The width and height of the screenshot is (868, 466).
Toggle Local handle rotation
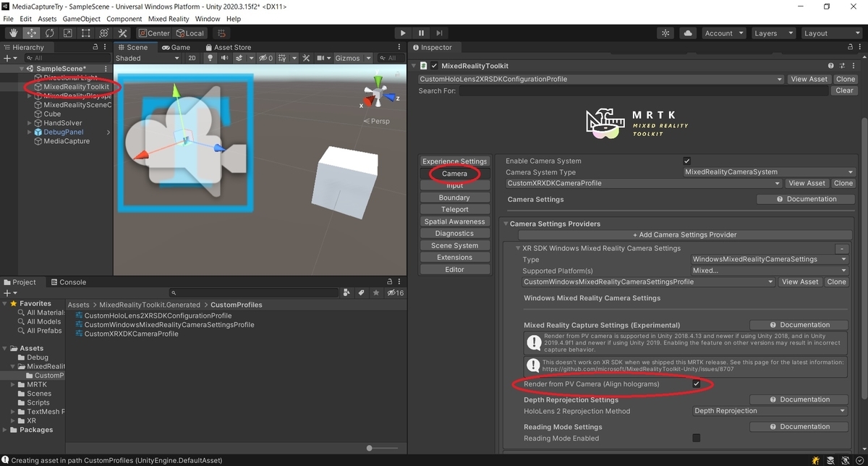(x=190, y=33)
